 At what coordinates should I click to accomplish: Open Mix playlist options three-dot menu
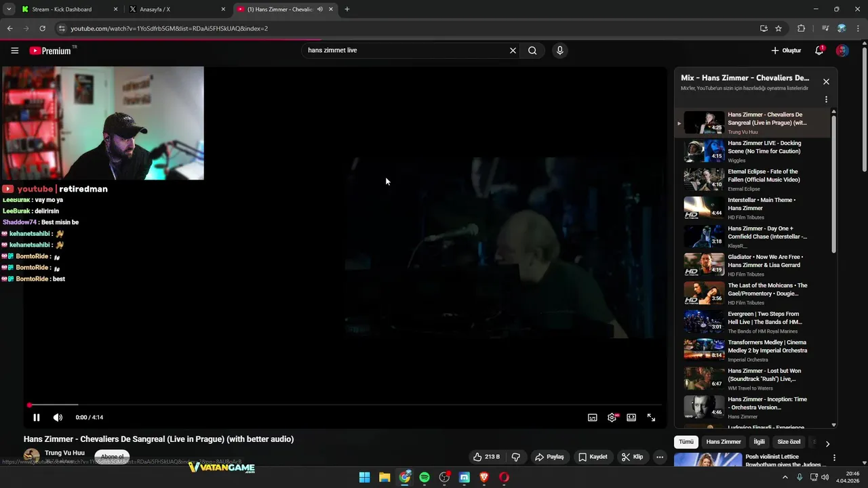click(826, 100)
